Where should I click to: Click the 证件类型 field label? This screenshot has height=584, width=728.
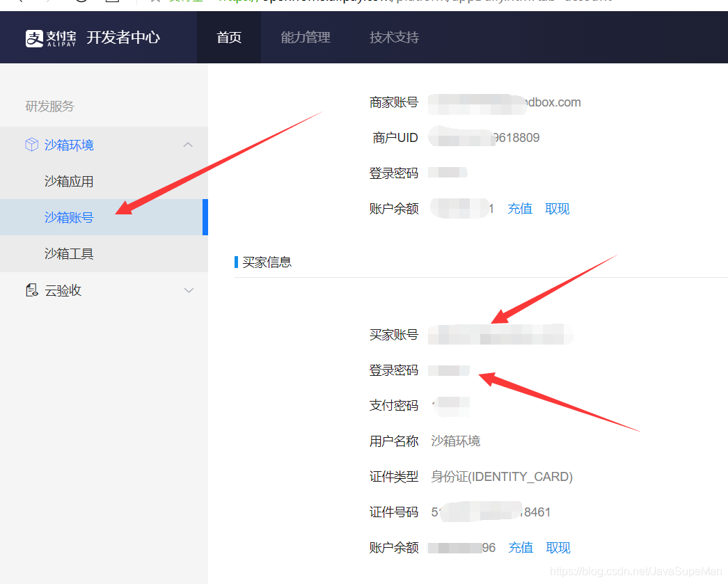[394, 476]
